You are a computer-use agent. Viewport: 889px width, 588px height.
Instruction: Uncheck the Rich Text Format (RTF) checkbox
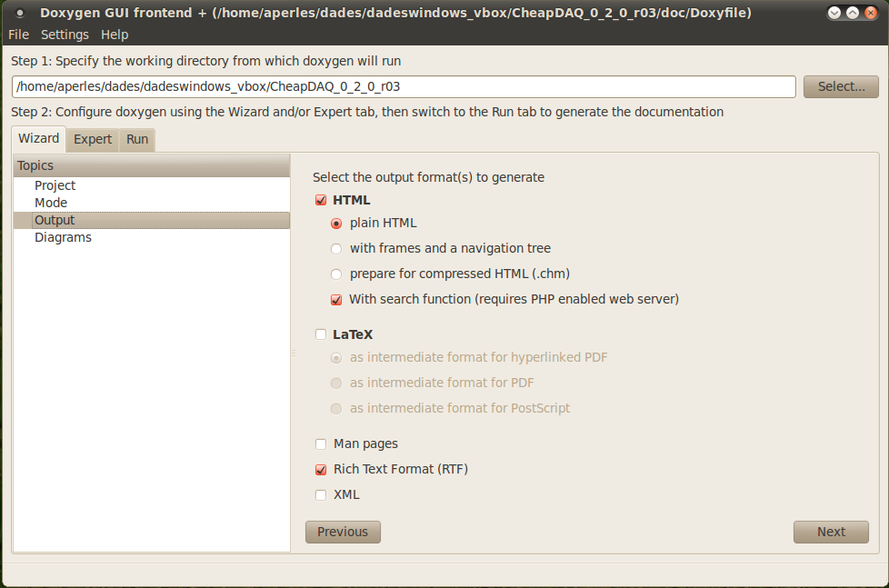pyautogui.click(x=321, y=470)
